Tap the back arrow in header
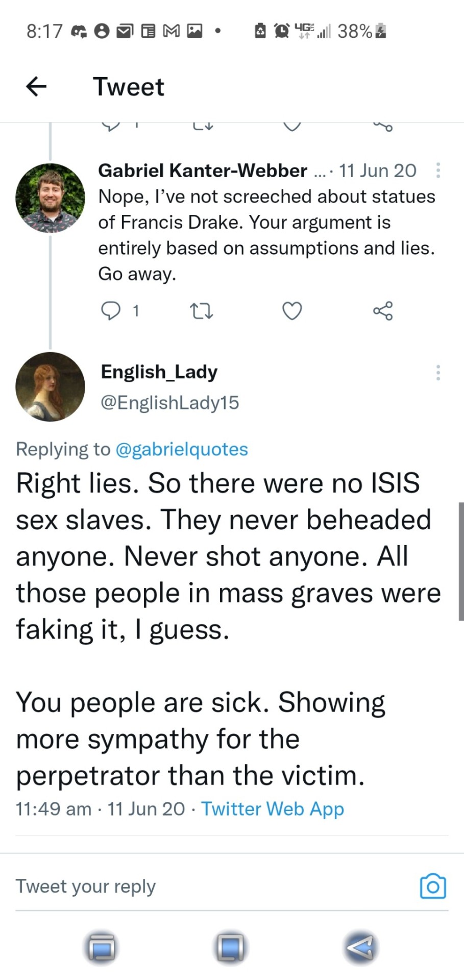 pos(36,86)
